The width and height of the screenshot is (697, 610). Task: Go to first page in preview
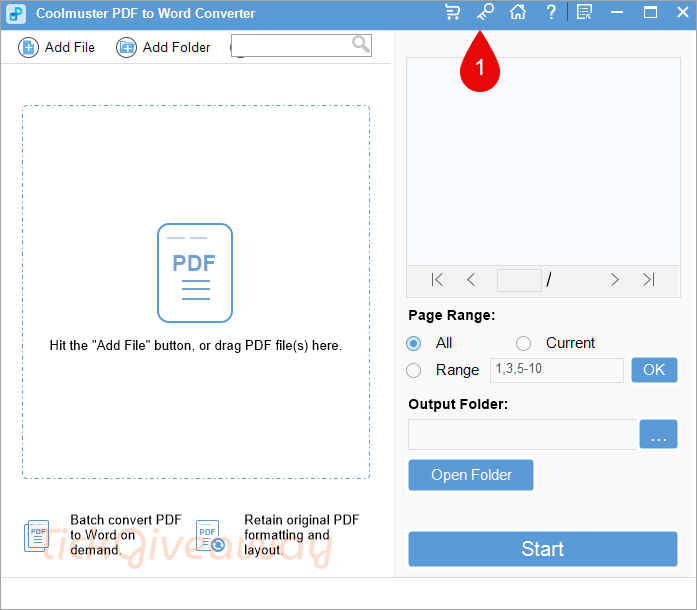coord(437,280)
